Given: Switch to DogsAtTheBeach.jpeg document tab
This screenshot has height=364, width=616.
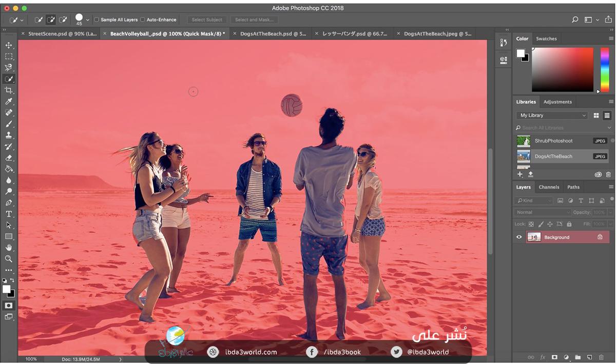Looking at the screenshot, I should [x=437, y=33].
